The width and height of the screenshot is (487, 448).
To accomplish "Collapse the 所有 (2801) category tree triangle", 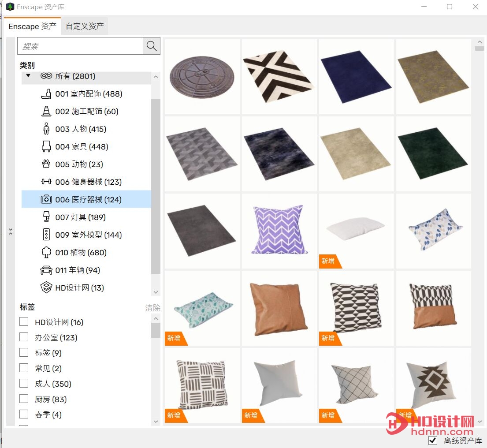I will pyautogui.click(x=28, y=75).
